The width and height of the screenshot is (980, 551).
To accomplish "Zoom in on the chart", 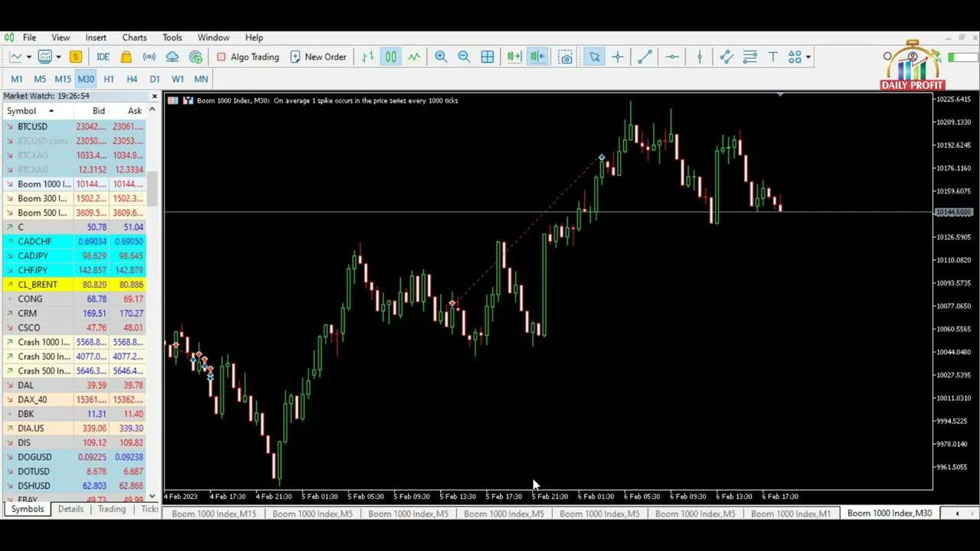I will click(x=441, y=57).
